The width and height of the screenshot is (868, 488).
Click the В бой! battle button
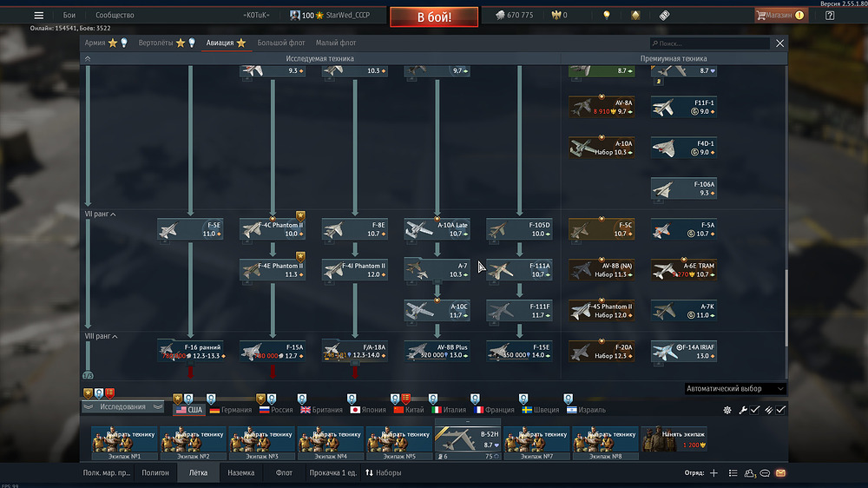(x=434, y=17)
